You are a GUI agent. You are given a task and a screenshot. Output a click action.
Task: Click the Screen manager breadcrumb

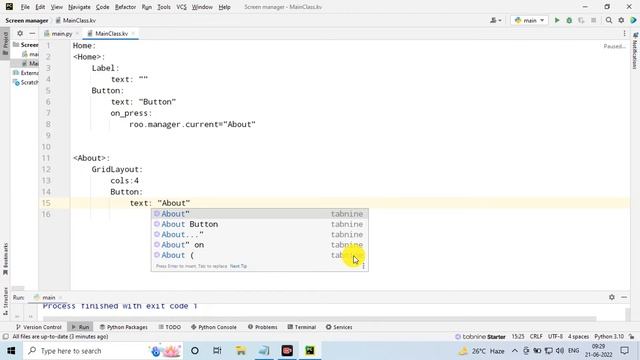coord(27,20)
